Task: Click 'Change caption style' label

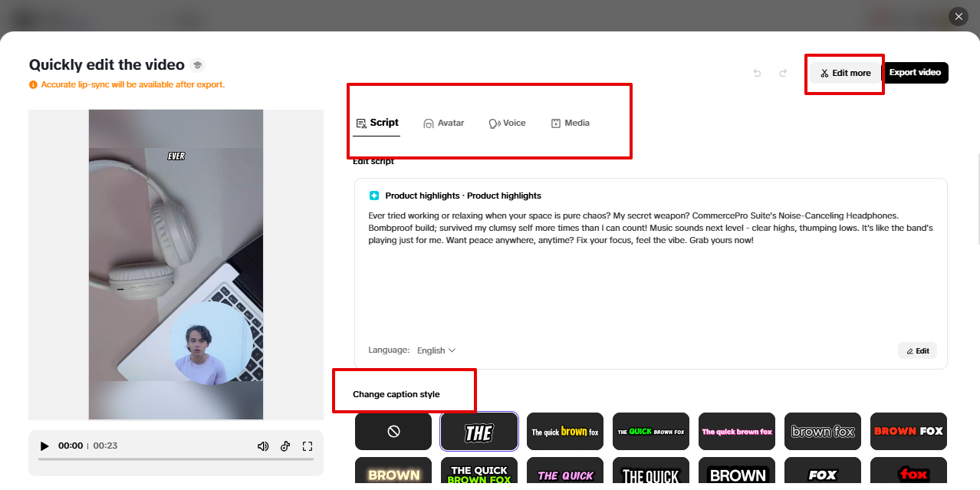Action: point(396,394)
